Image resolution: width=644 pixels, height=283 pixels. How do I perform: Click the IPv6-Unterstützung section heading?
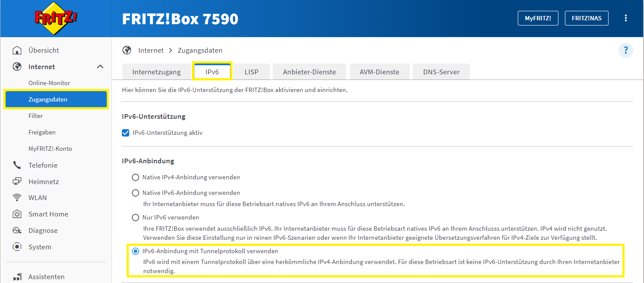coord(154,117)
